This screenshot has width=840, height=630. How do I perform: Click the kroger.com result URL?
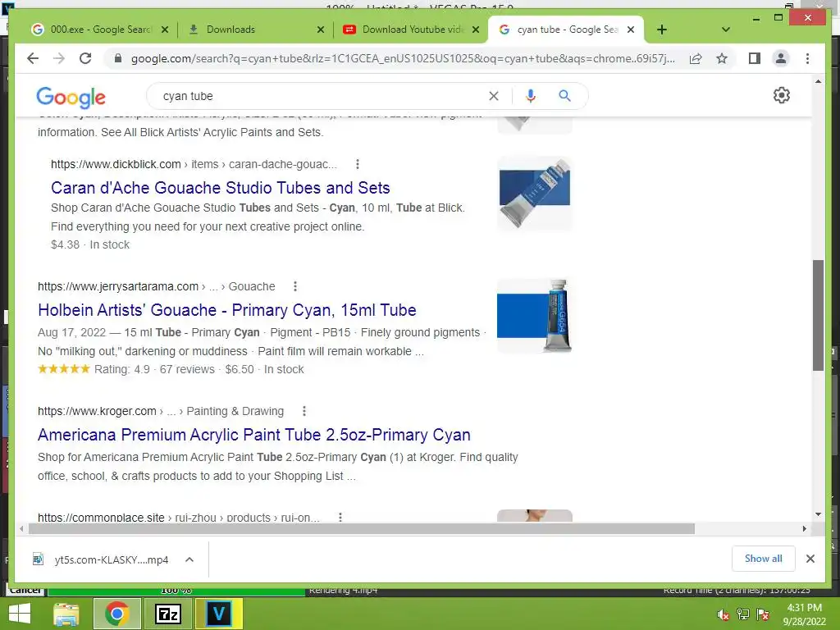click(161, 411)
